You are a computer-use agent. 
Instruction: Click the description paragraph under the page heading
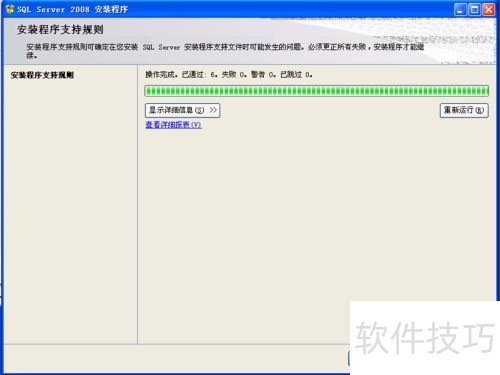(x=225, y=51)
